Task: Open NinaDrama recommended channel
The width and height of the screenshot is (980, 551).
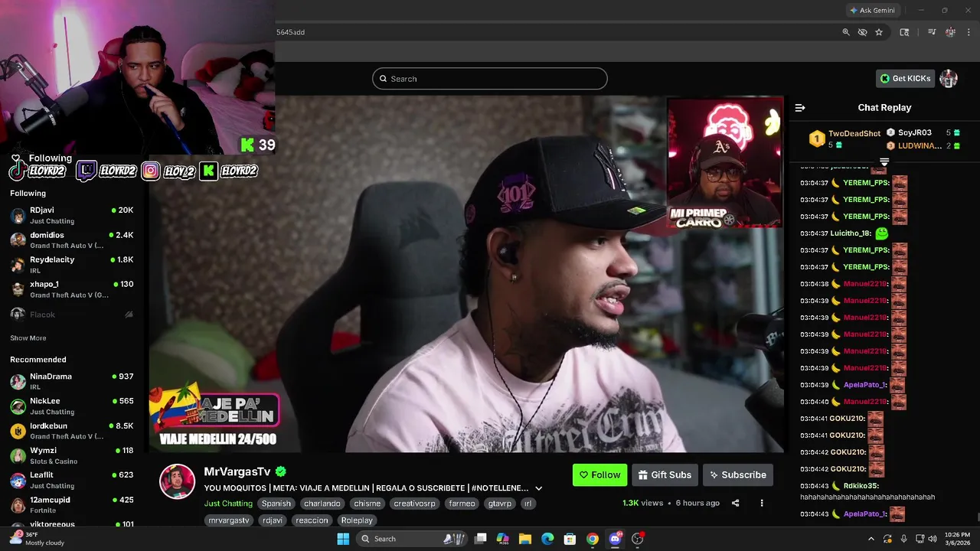Action: [72, 381]
